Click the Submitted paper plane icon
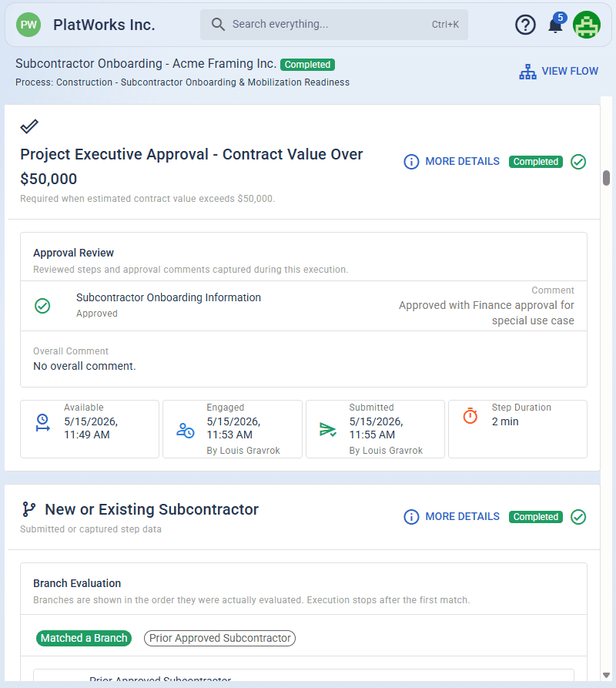Image resolution: width=616 pixels, height=688 pixels. [x=328, y=430]
